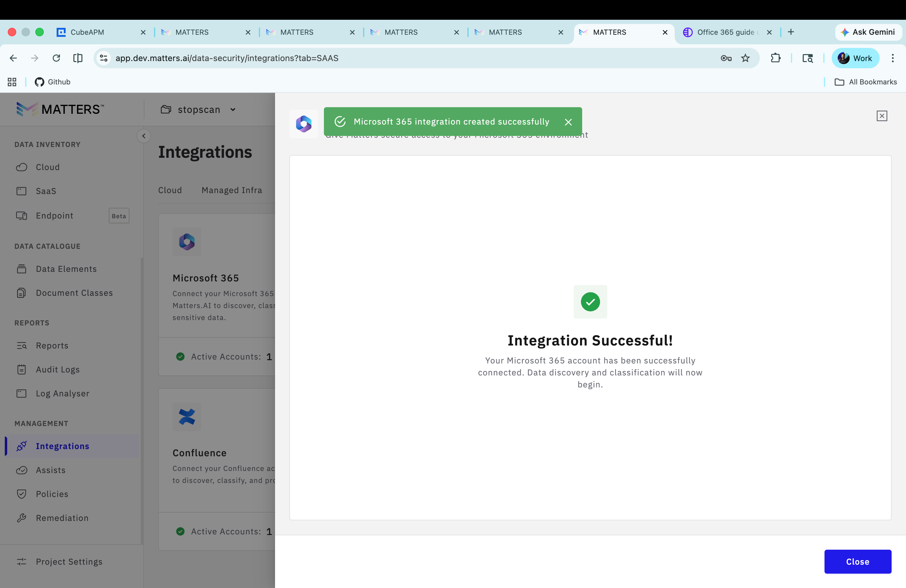The image size is (906, 588).
Task: Open Log Analyser
Action: pos(62,393)
